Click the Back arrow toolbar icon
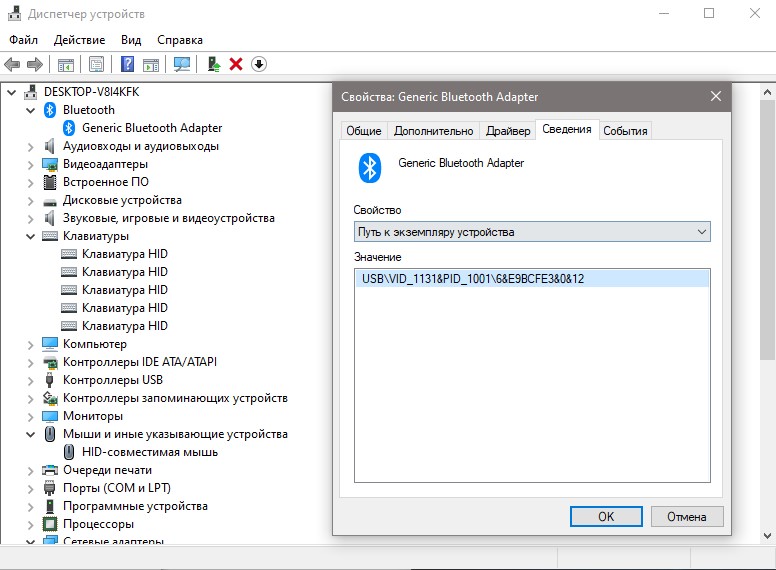This screenshot has height=570, width=776. tap(11, 64)
